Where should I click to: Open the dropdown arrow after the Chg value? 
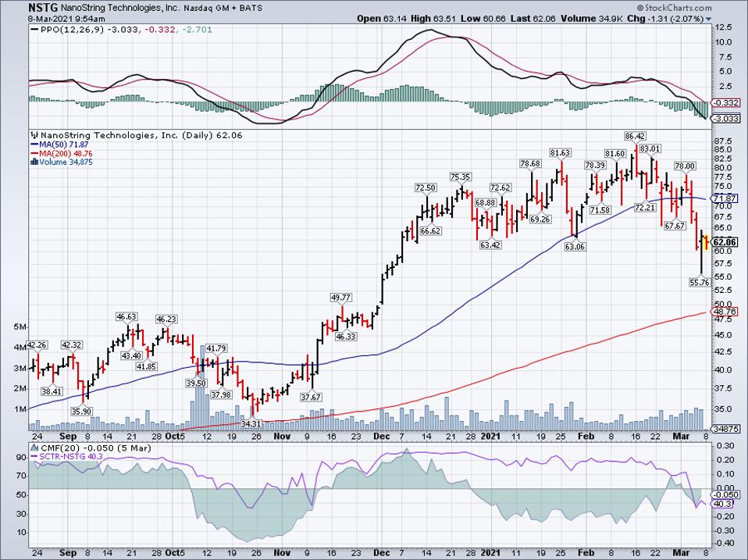point(708,19)
